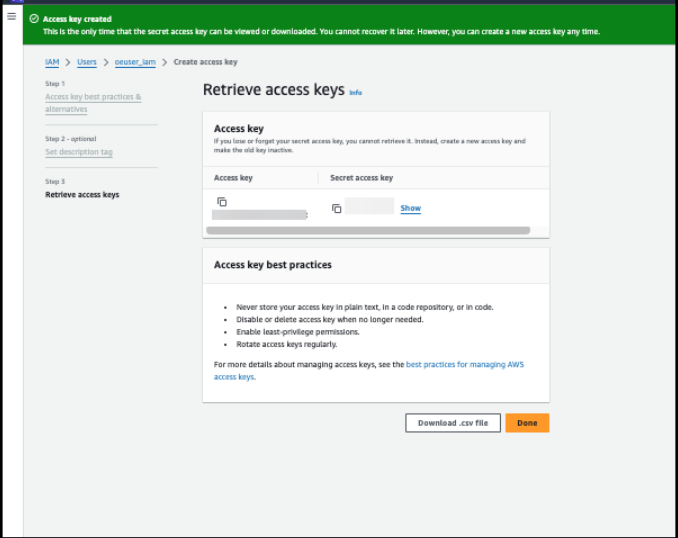678x538 pixels.
Task: Open the hamburger navigation menu
Action: (12, 16)
